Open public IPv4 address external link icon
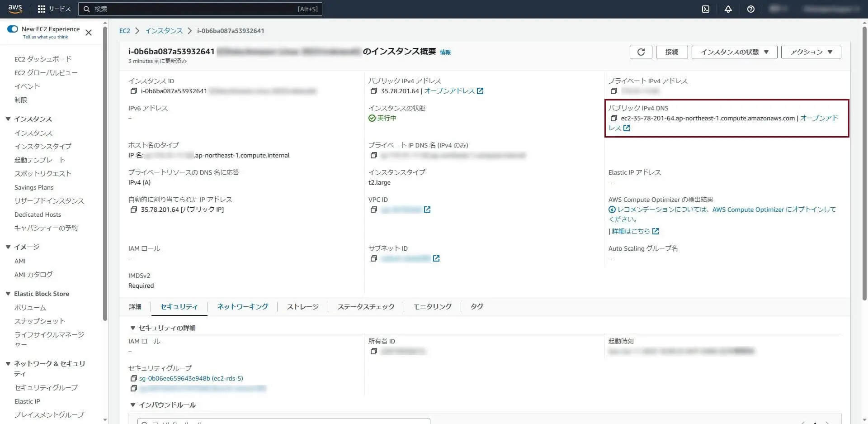 coord(480,91)
